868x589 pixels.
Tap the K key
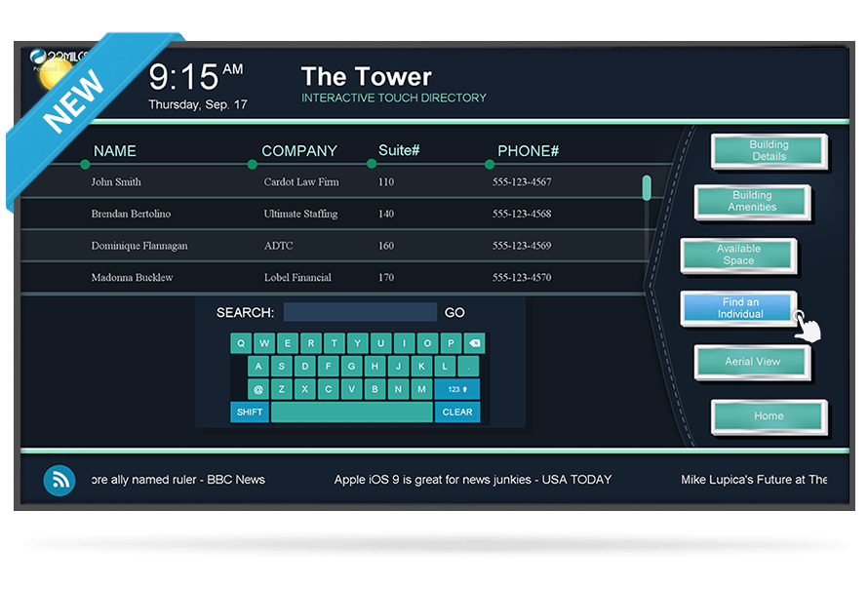point(421,367)
